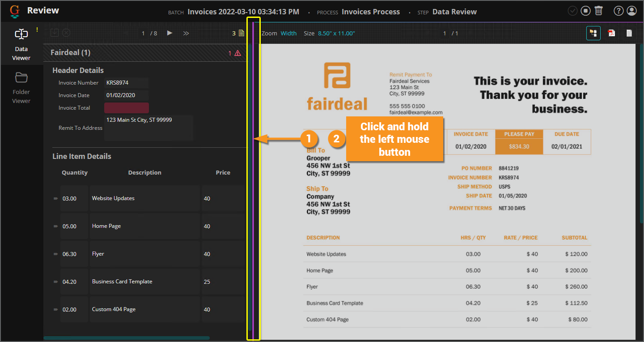Click the PDF view icon
Screen dimensions: 644x342
pyautogui.click(x=611, y=33)
